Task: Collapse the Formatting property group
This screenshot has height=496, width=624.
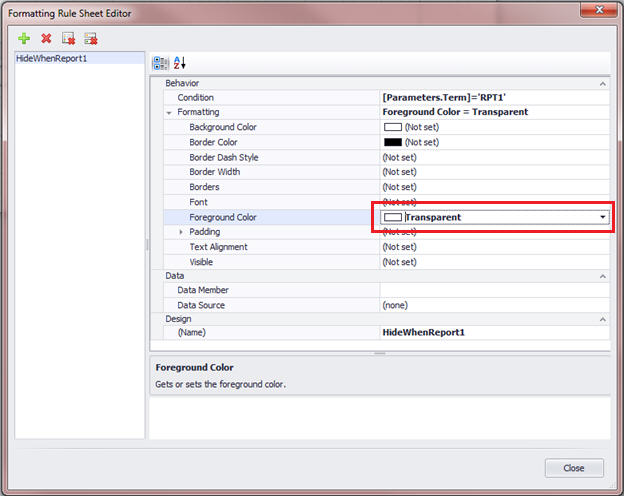Action: tap(169, 113)
